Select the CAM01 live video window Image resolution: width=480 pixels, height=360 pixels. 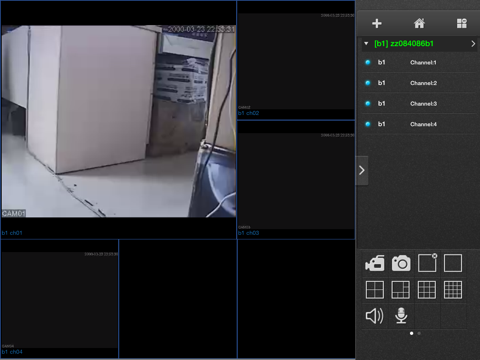[x=118, y=121]
